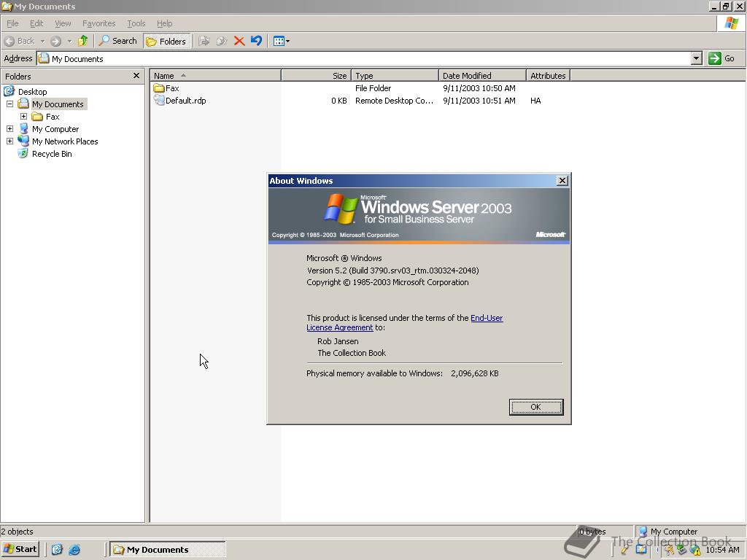The height and width of the screenshot is (560, 747).
Task: Close the Folders side pane
Action: [136, 76]
